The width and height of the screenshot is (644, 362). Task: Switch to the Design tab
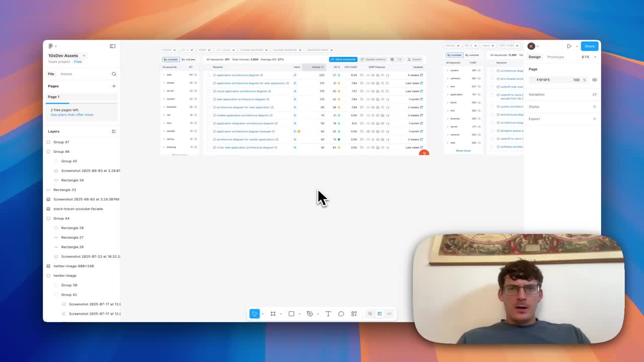pyautogui.click(x=534, y=57)
